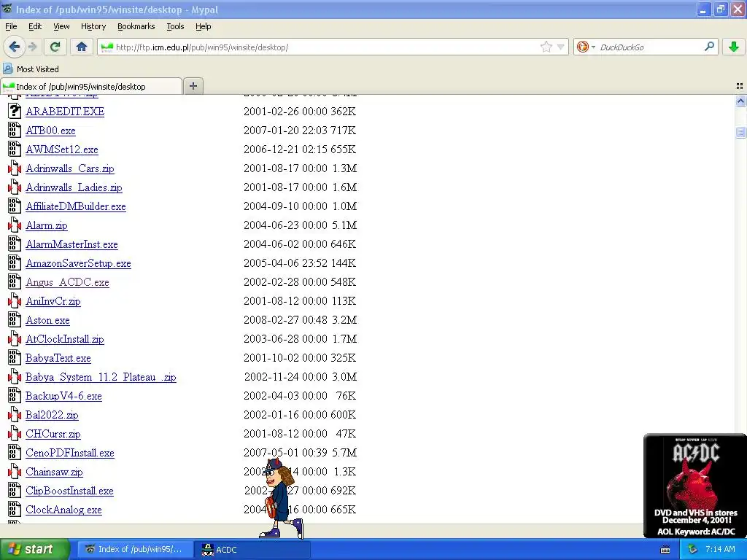Click the archive icon beside Adrinwalls_Cars.zip
The width and height of the screenshot is (747, 560).
(15, 168)
